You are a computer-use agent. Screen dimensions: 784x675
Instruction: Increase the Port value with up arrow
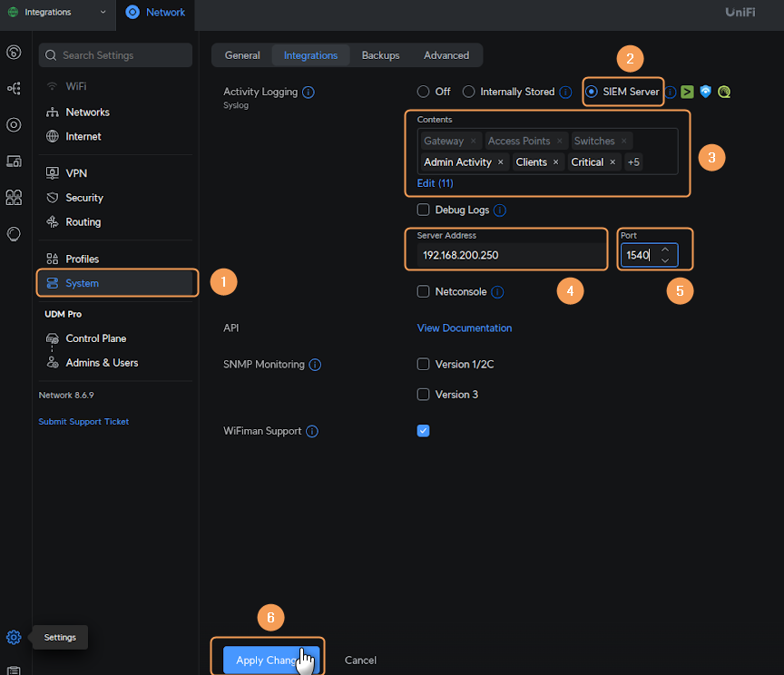665,249
